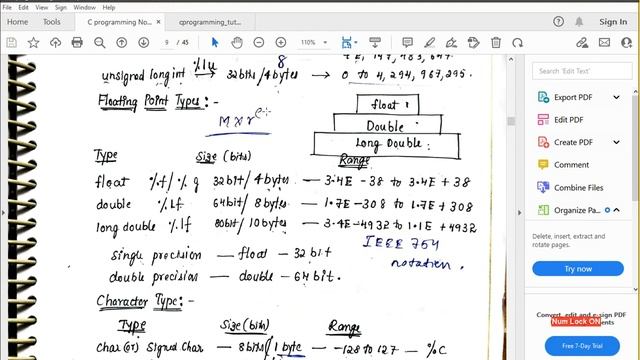Click the fit page view icon

tap(346, 42)
